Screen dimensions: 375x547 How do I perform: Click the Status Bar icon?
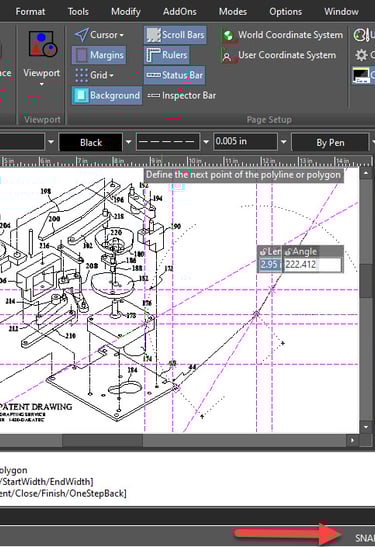(x=153, y=75)
